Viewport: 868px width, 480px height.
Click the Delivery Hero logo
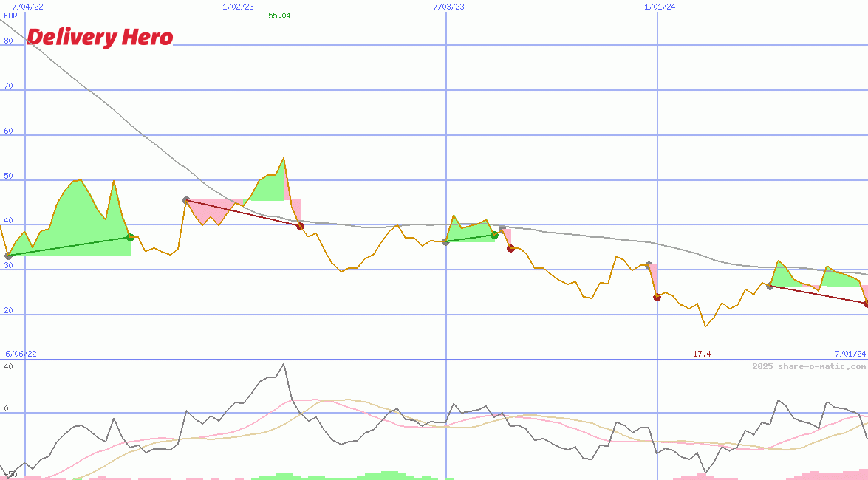pyautogui.click(x=100, y=38)
